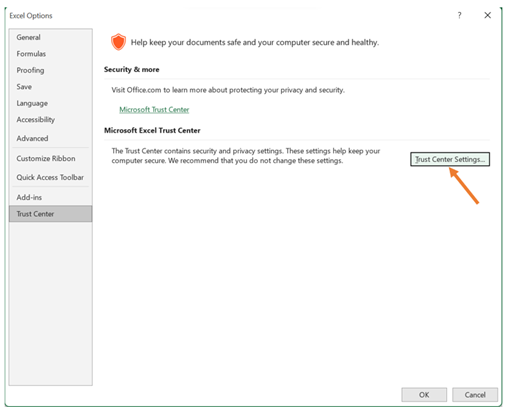Click the 'Security & more' heading
The height and width of the screenshot is (407, 514).
(x=132, y=70)
